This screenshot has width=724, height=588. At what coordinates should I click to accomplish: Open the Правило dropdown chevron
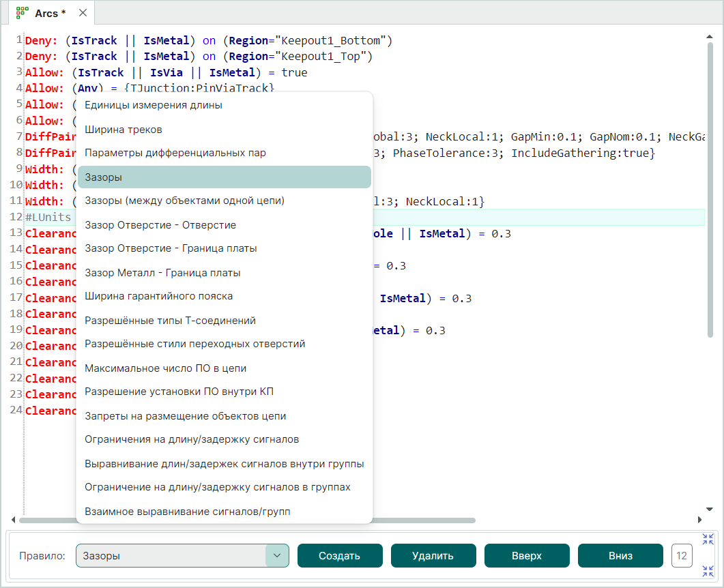click(x=276, y=555)
